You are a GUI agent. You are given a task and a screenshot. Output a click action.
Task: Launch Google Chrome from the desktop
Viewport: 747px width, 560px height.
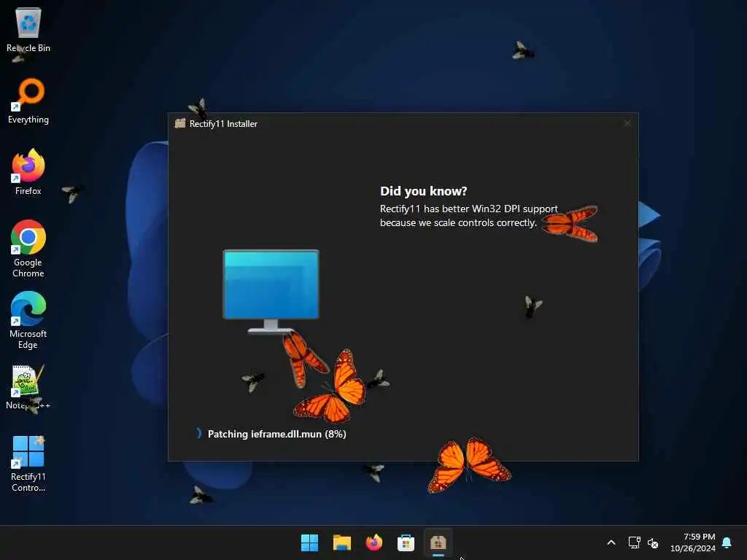click(x=28, y=249)
